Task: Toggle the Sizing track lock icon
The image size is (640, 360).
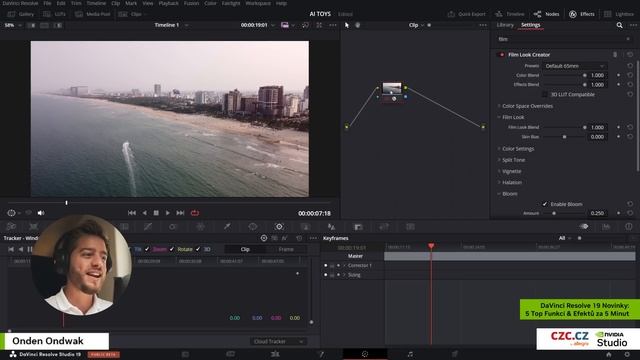Action: click(x=332, y=275)
